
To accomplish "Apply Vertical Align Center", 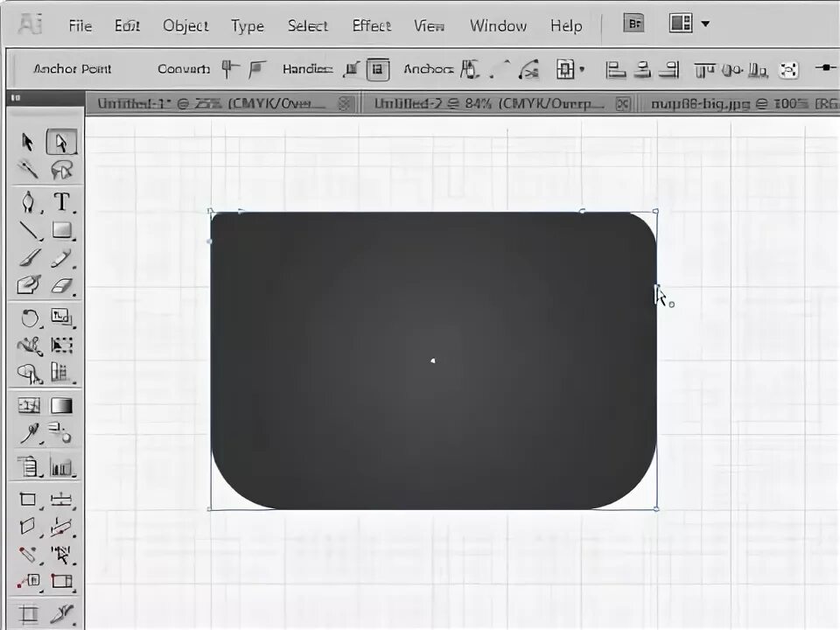I will click(x=731, y=70).
